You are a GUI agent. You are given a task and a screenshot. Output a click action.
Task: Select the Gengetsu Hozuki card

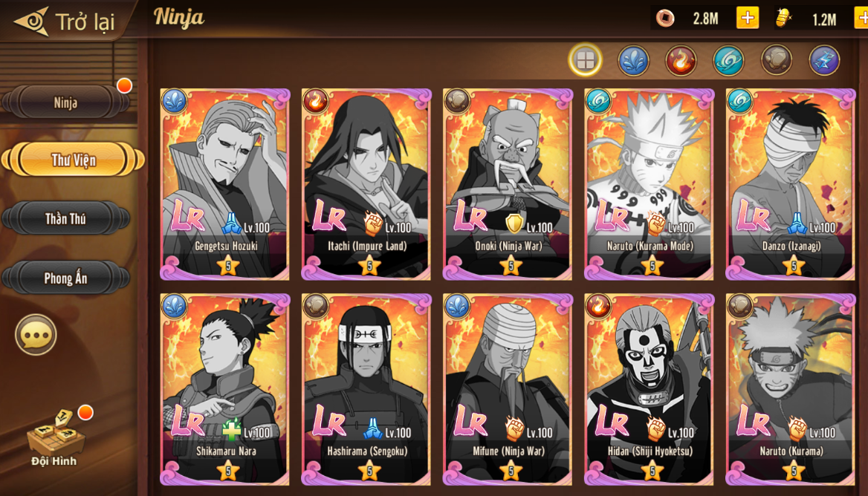(x=224, y=184)
